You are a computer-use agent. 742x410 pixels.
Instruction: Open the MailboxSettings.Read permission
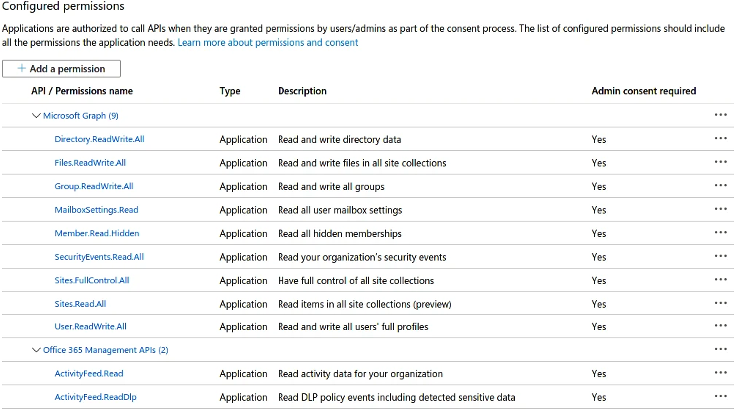point(97,210)
